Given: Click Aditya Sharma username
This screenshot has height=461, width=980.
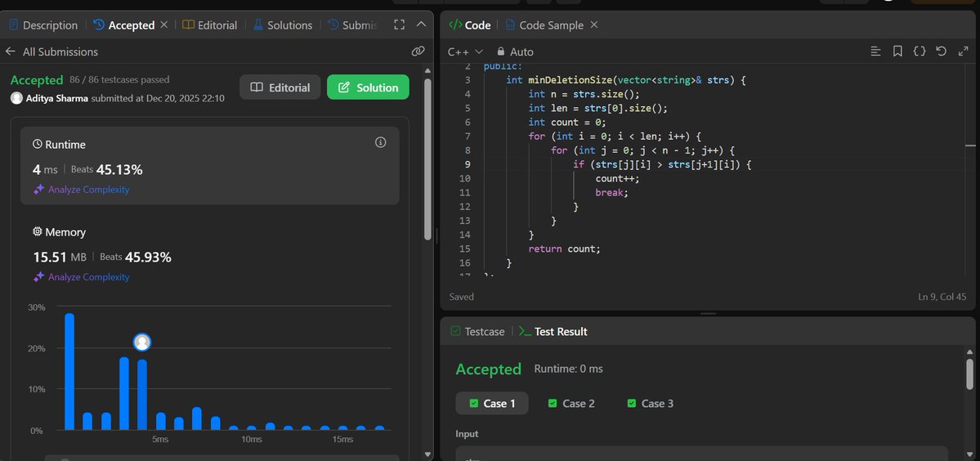Looking at the screenshot, I should tap(57, 98).
